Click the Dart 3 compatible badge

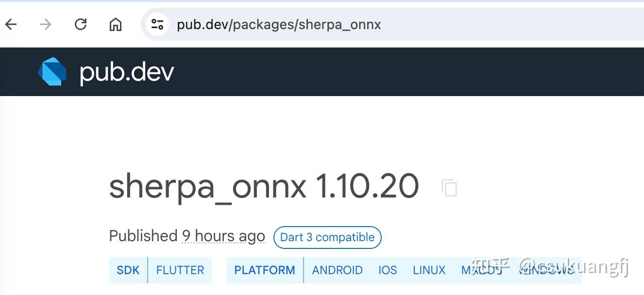(327, 237)
